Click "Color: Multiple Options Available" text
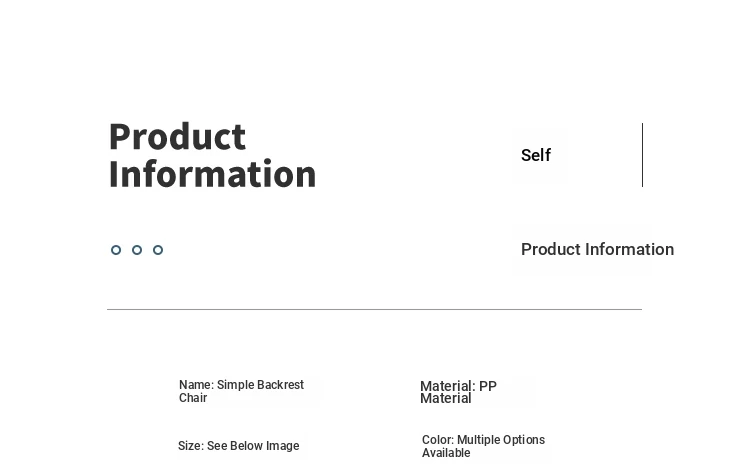Image resolution: width=750 pixels, height=475 pixels. (x=483, y=446)
